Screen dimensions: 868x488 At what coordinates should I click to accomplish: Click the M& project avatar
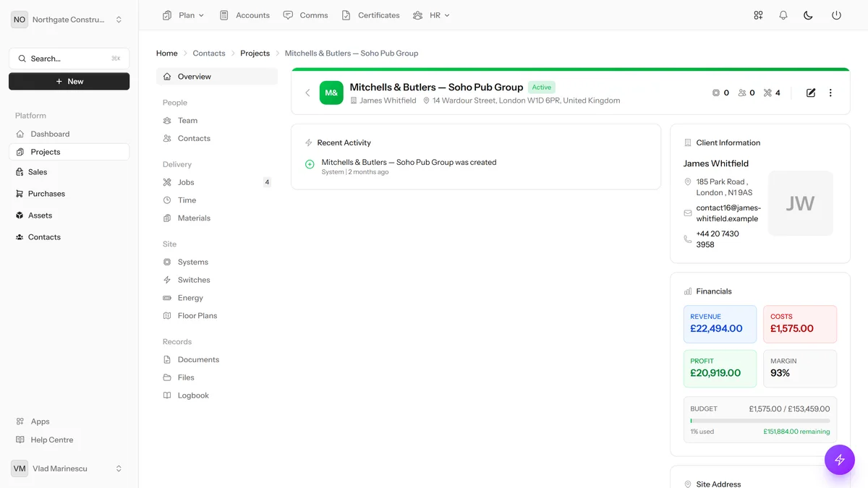(x=331, y=93)
